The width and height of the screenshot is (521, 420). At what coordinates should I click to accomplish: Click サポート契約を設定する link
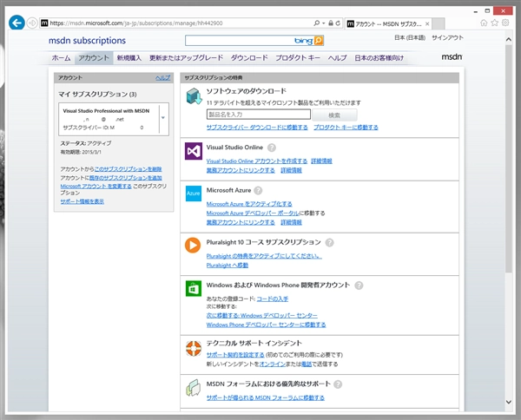coord(235,355)
